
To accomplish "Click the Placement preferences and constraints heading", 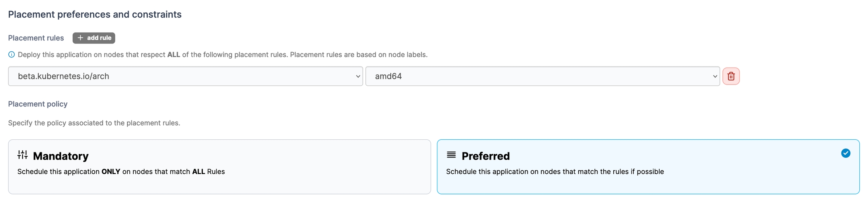I will coord(95,14).
